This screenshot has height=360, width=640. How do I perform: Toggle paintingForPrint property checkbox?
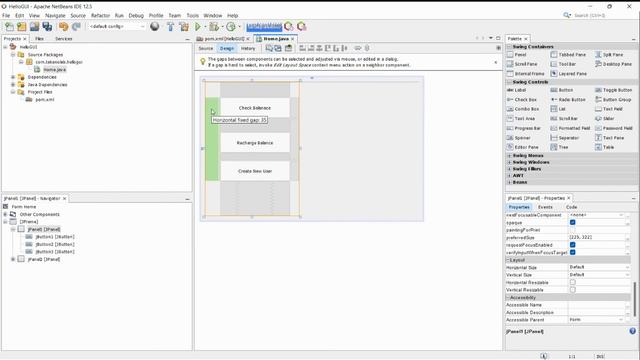[x=573, y=230]
